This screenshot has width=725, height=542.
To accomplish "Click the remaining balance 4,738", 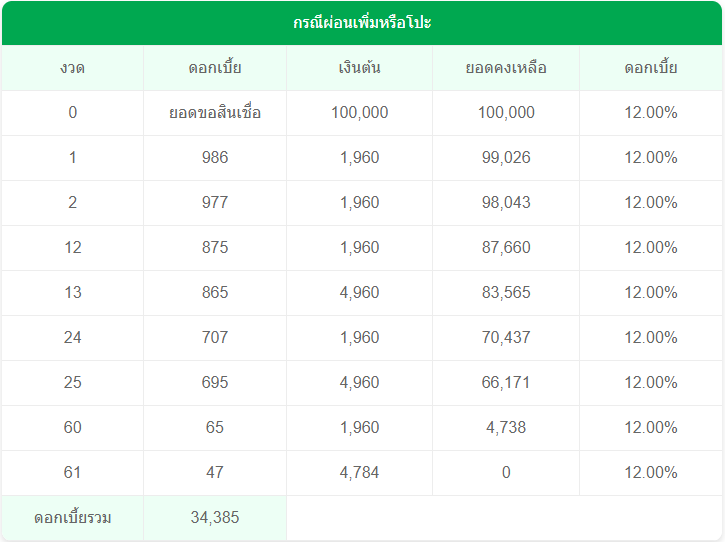I will coord(506,428).
